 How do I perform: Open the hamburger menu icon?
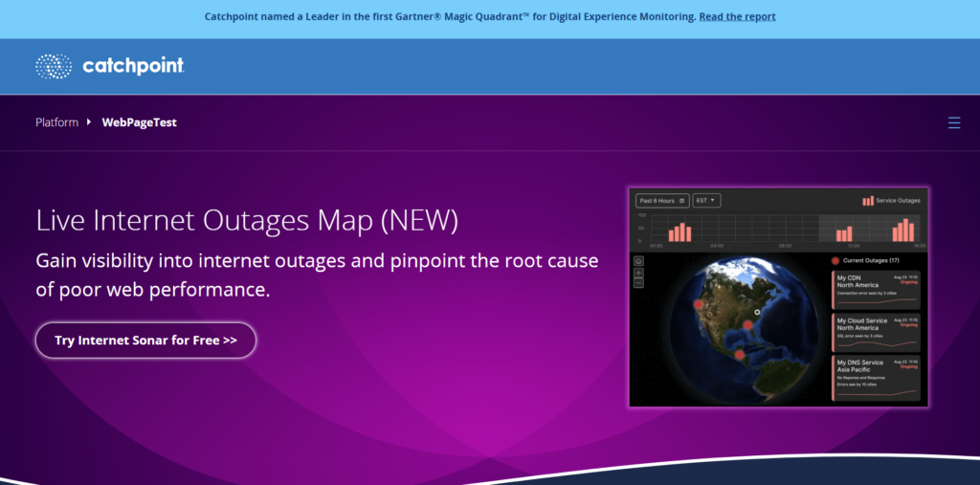coord(953,122)
